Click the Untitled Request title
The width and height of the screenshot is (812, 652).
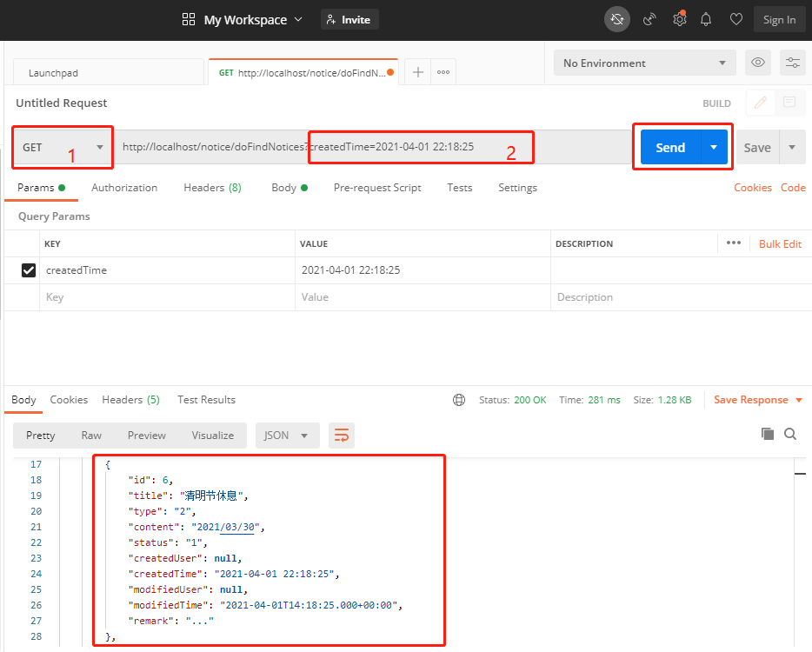[61, 103]
